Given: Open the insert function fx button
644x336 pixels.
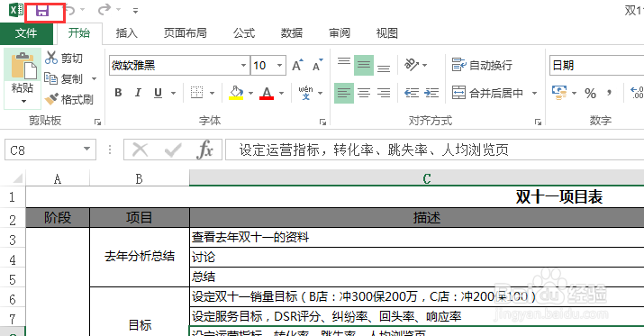Looking at the screenshot, I should [205, 150].
